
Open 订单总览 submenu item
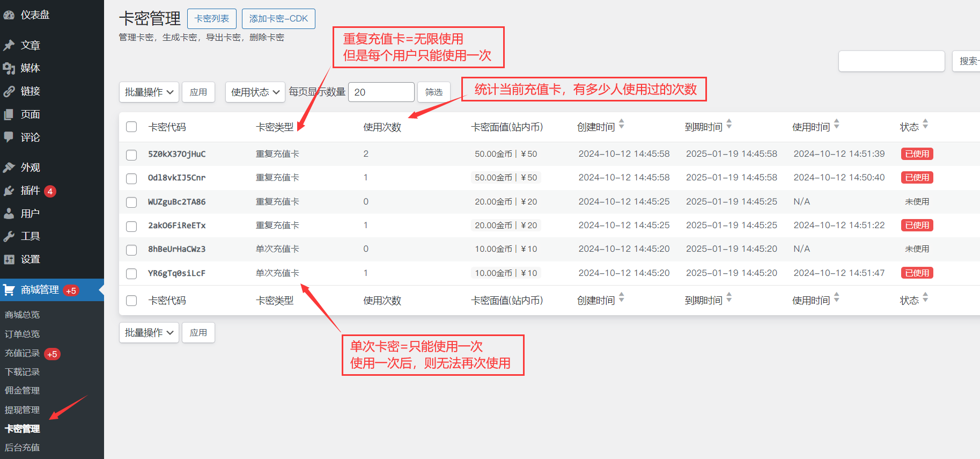point(23,334)
